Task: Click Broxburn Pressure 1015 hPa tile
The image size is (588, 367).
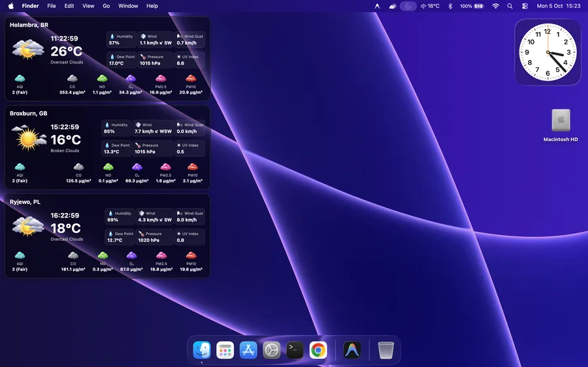Action: tap(153, 148)
